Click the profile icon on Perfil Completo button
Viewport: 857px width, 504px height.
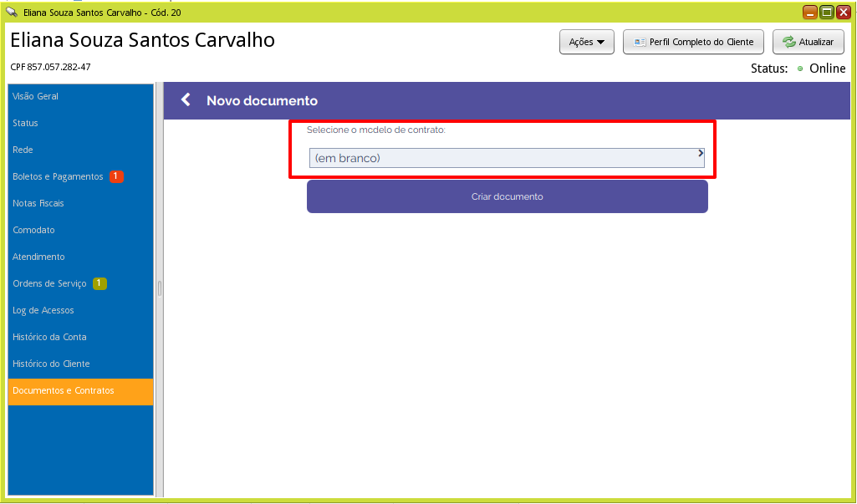pyautogui.click(x=639, y=42)
